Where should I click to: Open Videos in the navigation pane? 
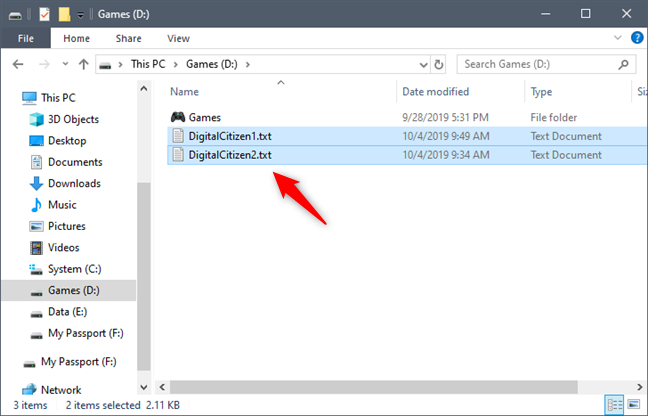click(x=63, y=247)
